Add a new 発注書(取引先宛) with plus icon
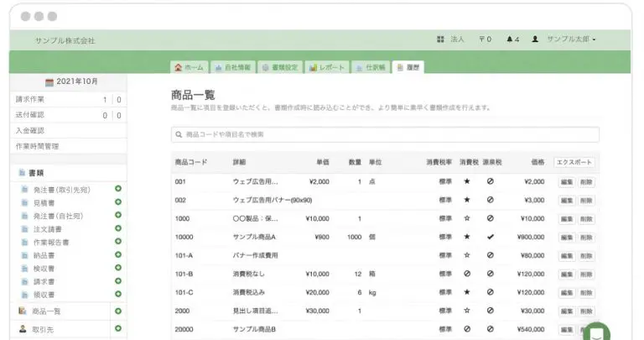Image resolution: width=644 pixels, height=340 pixels. tap(118, 189)
